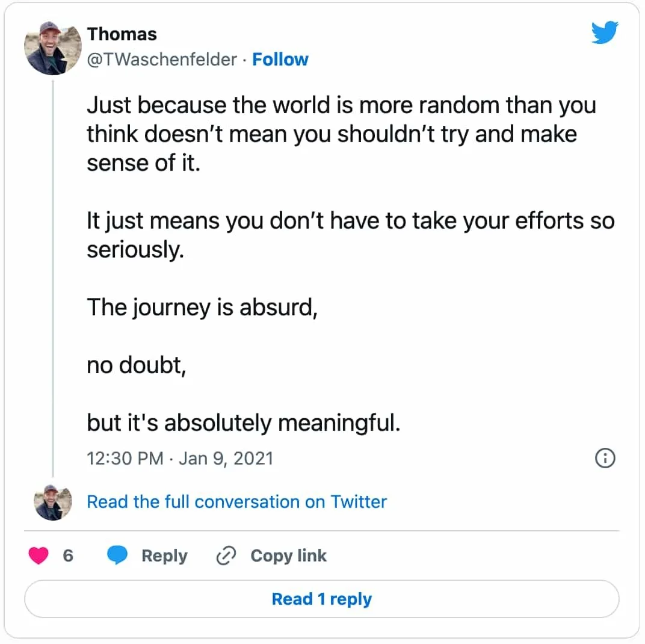The image size is (645, 644).
Task: Click the paragraph starting "Just because the world"
Action: point(341,134)
